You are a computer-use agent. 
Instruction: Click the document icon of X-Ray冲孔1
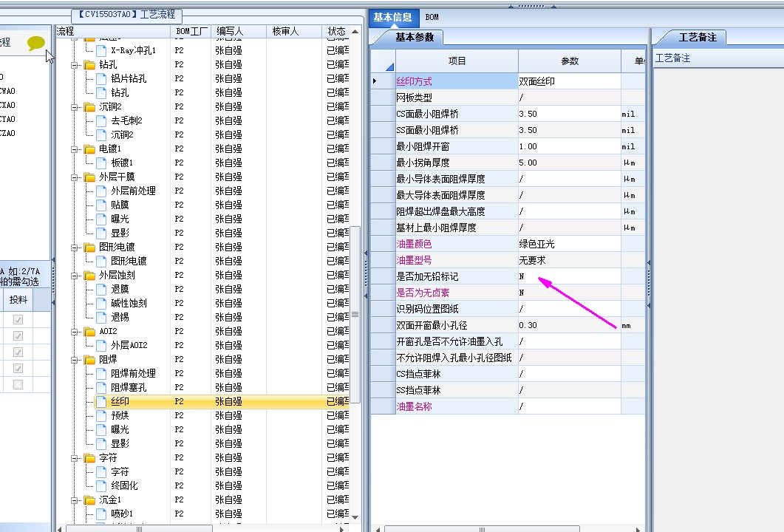coord(101,50)
